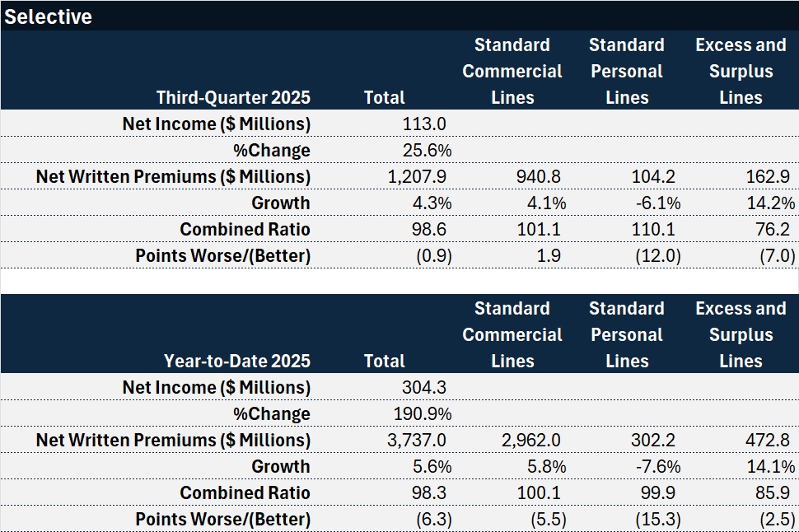Click the "Selective" title cell

coord(49,16)
